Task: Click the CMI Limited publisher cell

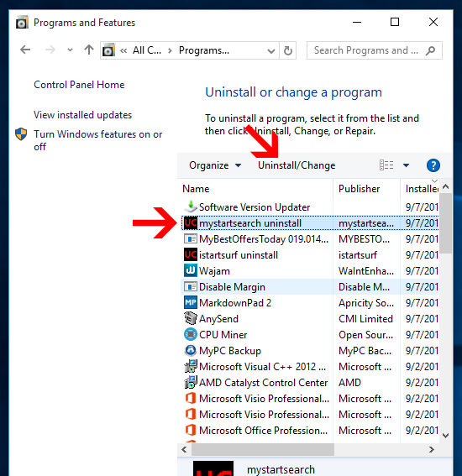Action: tap(365, 319)
